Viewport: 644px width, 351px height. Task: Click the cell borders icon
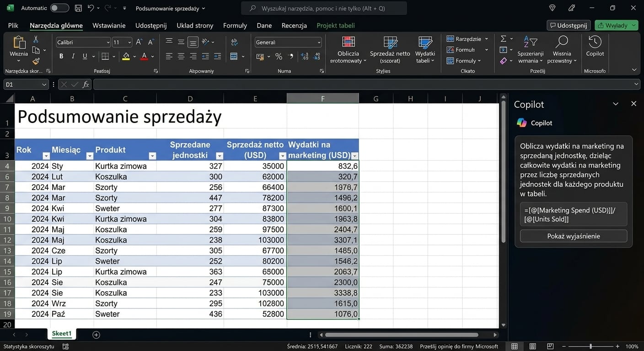pyautogui.click(x=105, y=56)
